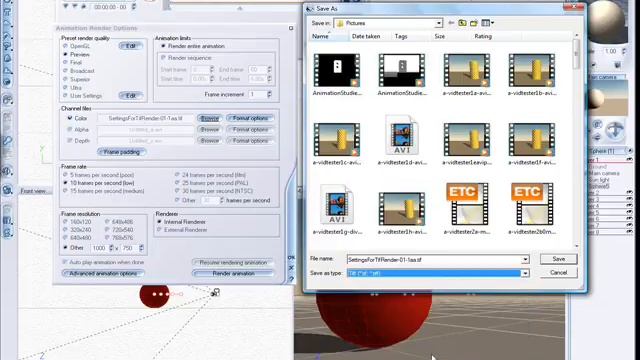Viewport: 640px width, 360px height.
Task: Select User Settings render quality
Action: (x=82, y=96)
